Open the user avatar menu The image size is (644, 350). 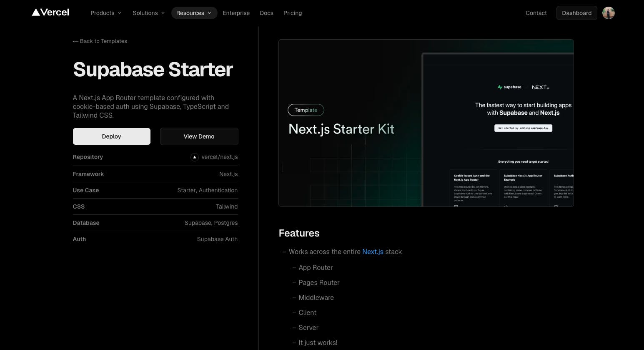tap(609, 13)
